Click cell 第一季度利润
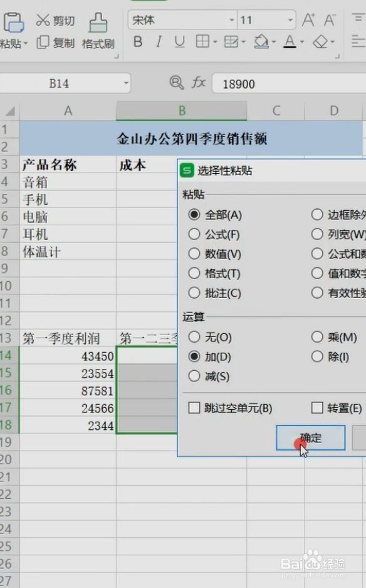Viewport: 366px width, 588px height. (68, 339)
